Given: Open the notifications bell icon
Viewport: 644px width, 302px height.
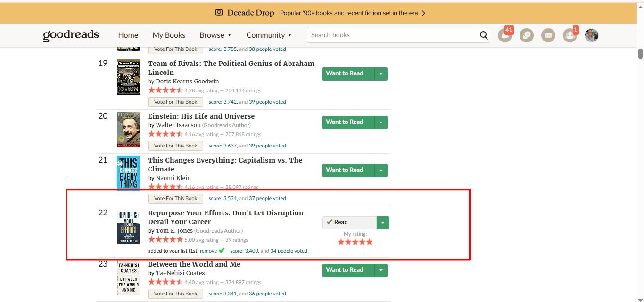Looking at the screenshot, I should coord(505,35).
